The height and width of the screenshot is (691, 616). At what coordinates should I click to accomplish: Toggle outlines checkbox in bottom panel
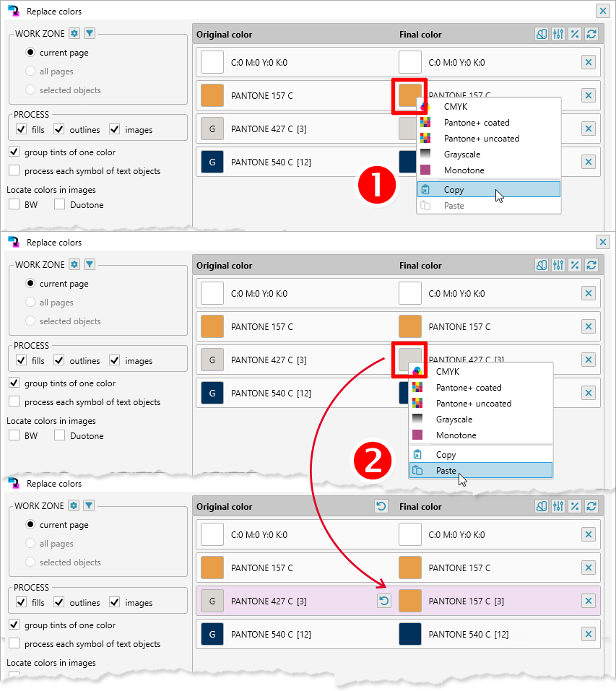click(59, 602)
